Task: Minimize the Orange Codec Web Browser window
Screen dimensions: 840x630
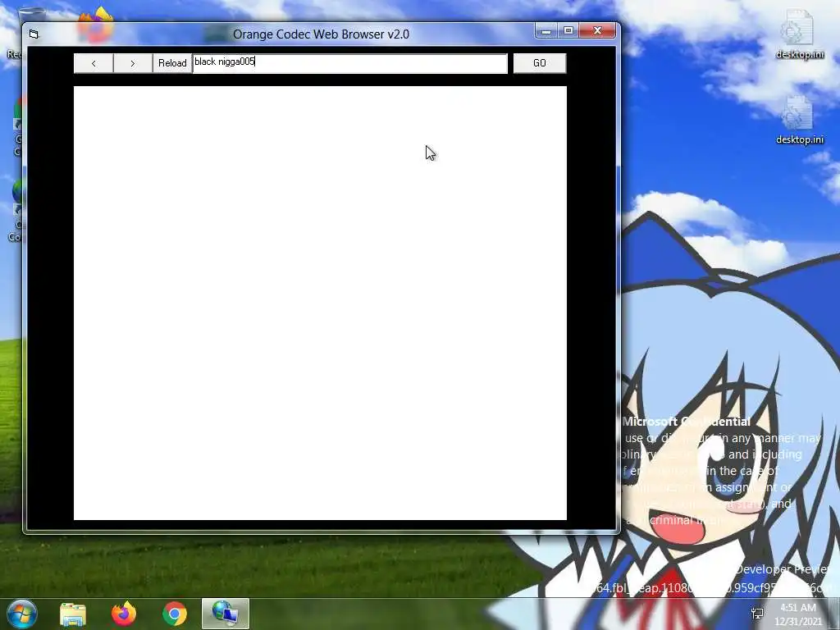Action: pyautogui.click(x=546, y=31)
